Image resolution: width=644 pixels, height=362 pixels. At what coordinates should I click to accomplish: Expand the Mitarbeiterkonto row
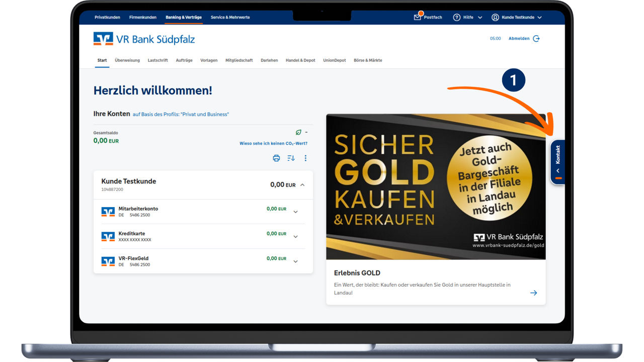coord(295,212)
